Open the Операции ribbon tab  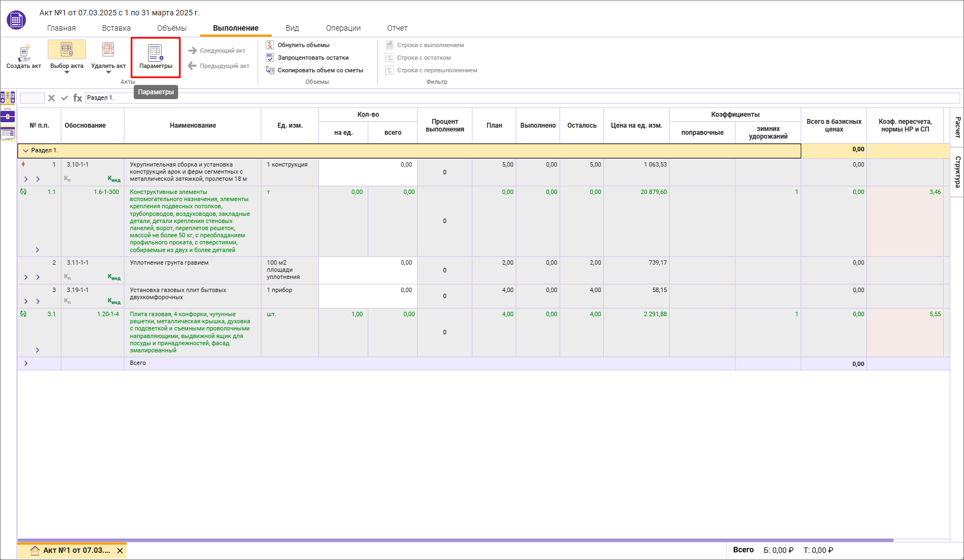pos(343,28)
